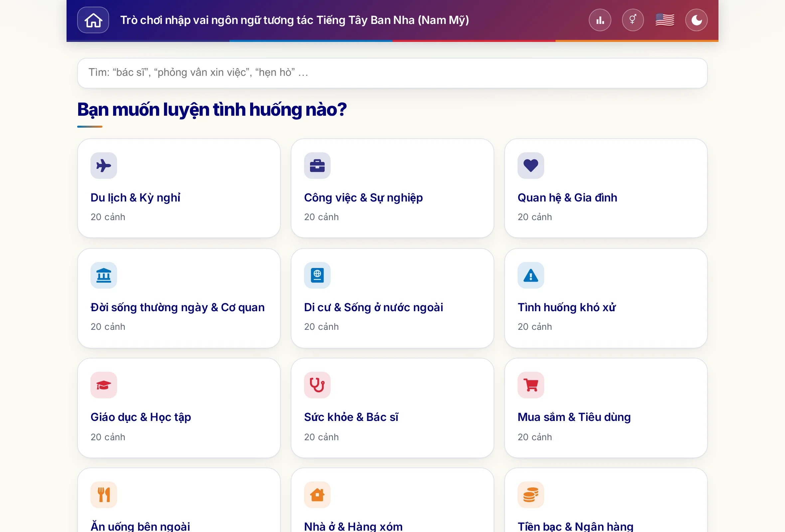Click the fork and knife icon

[104, 494]
